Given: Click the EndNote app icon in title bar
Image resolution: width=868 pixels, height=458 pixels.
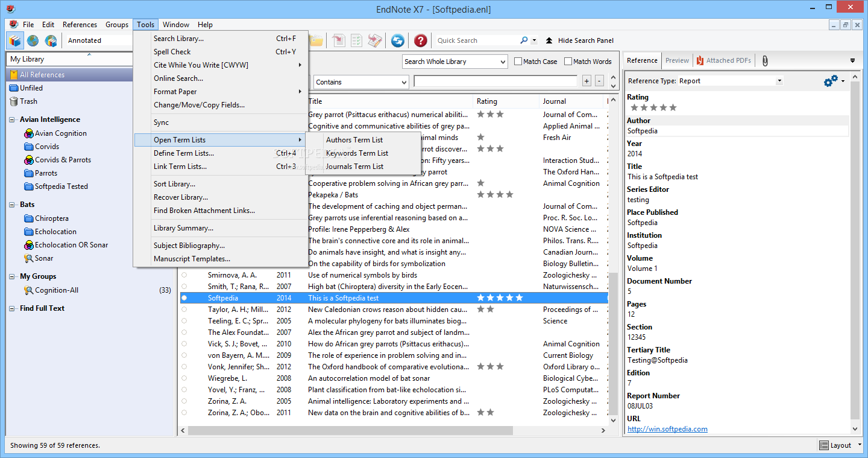Looking at the screenshot, I should click(x=10, y=8).
